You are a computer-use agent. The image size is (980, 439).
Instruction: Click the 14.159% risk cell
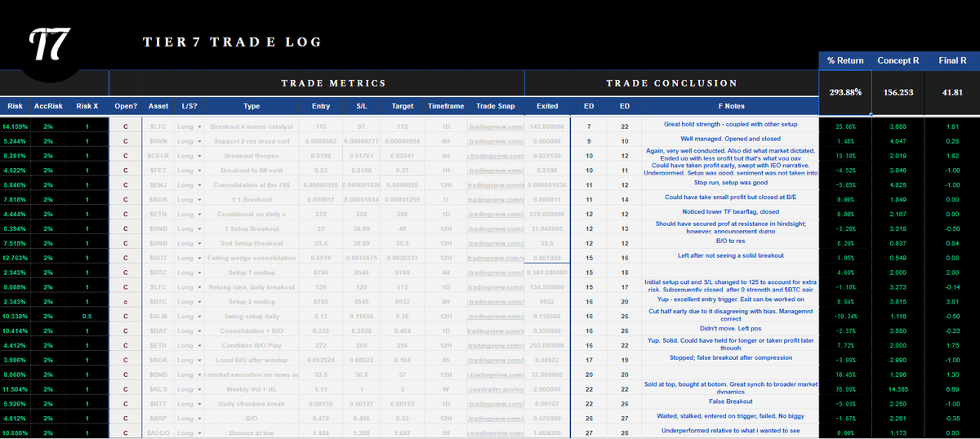(16, 126)
